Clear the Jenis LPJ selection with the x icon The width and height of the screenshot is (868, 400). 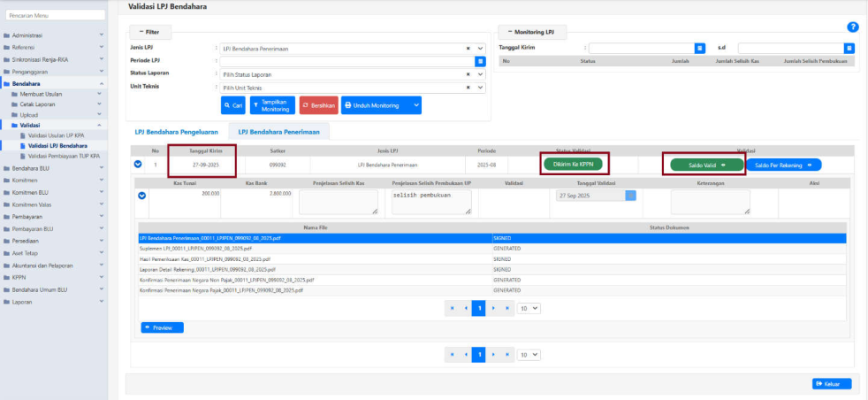(x=468, y=48)
